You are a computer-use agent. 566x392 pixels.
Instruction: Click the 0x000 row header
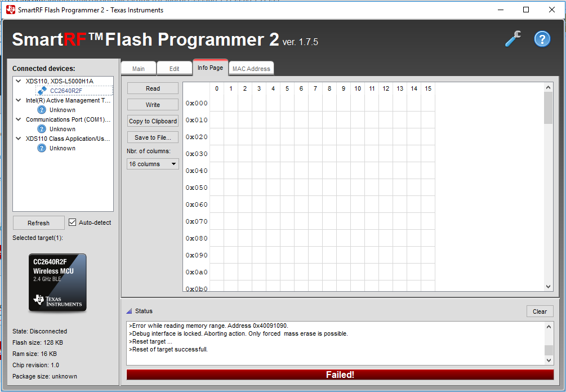[x=197, y=103]
